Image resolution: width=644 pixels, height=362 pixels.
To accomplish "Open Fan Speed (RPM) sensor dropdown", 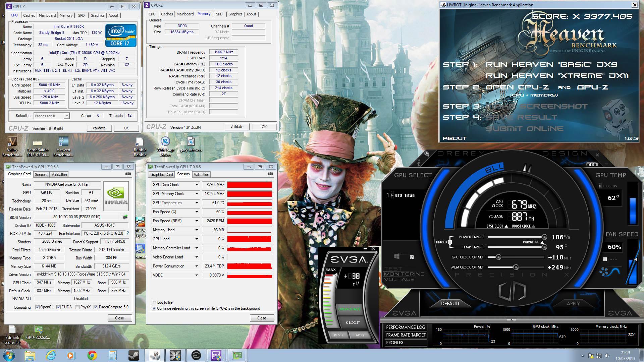I will point(197,221).
